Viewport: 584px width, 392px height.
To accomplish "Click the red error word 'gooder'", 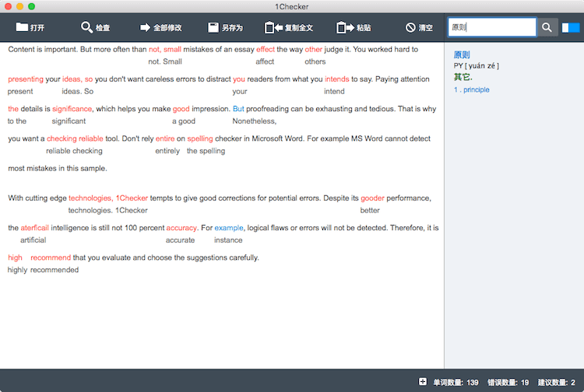I will click(372, 198).
